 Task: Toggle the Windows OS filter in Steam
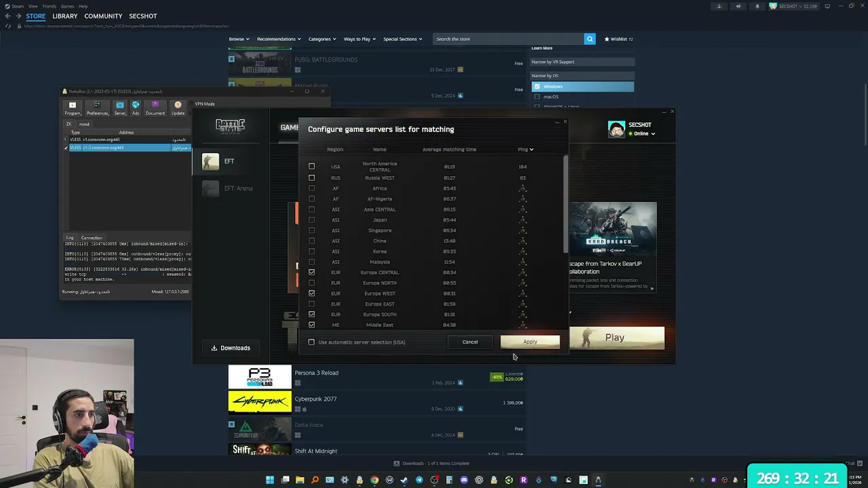[x=537, y=87]
